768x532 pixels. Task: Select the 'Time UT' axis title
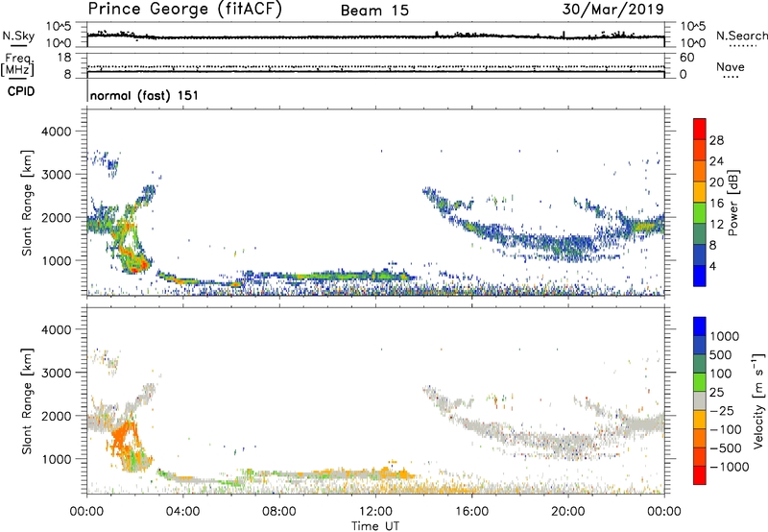[375, 526]
